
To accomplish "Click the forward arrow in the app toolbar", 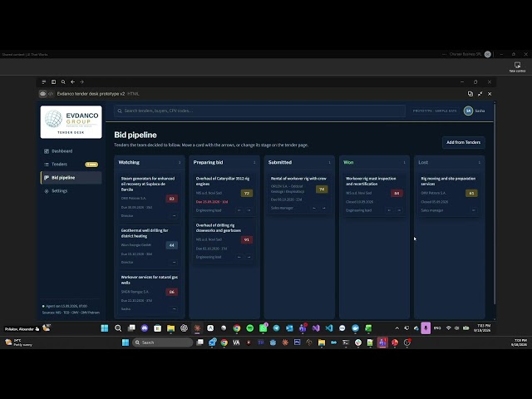I will 81,81.
